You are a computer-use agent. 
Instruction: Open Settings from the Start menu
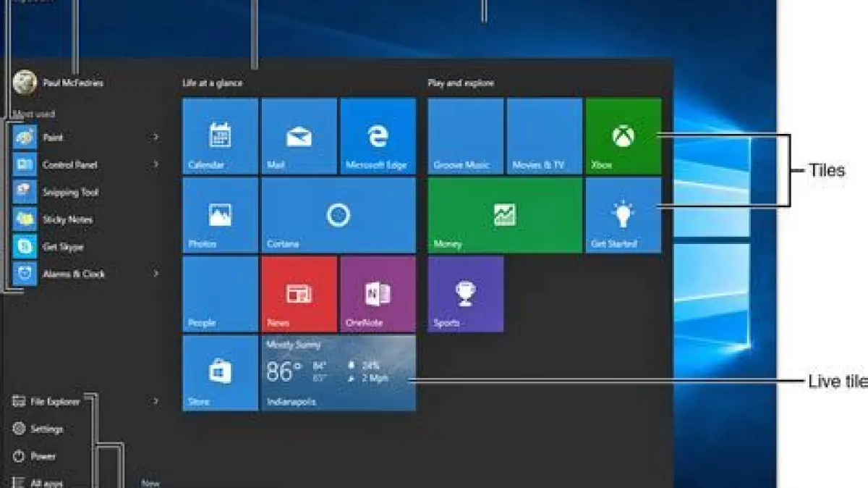46,429
